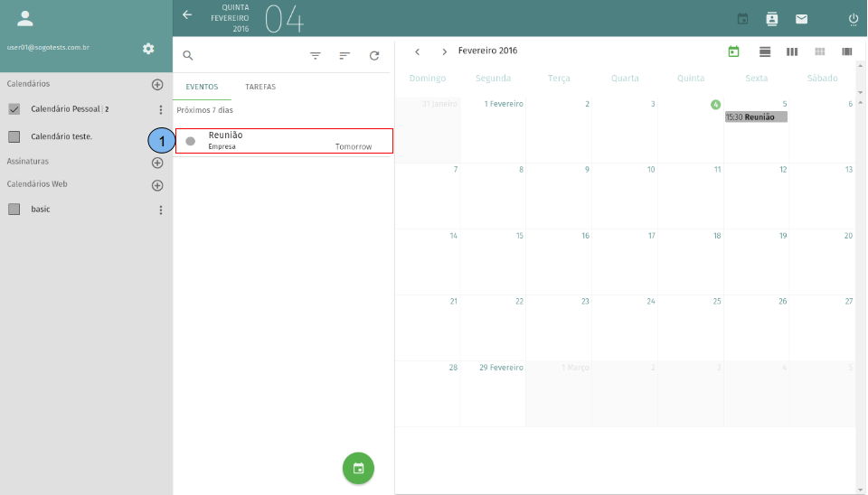Open the 15:30 Reunião calendar event
868x495 pixels.
point(756,117)
